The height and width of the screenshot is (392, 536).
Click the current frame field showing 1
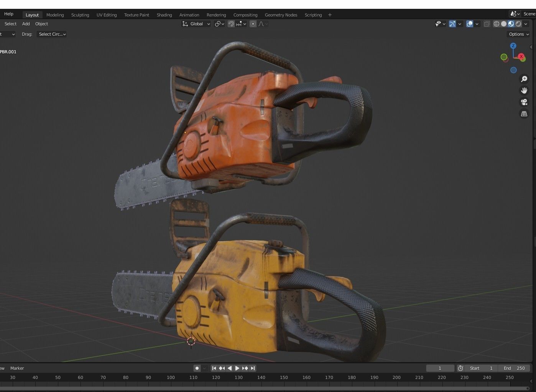[440, 368]
